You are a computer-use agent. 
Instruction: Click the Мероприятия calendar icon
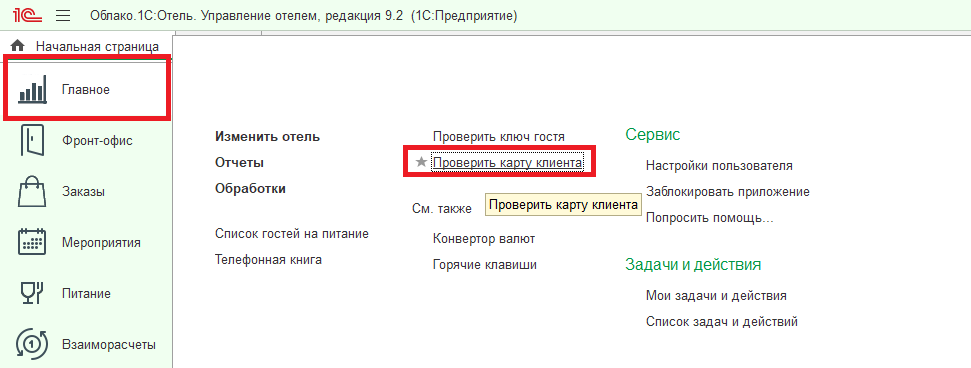point(32,242)
